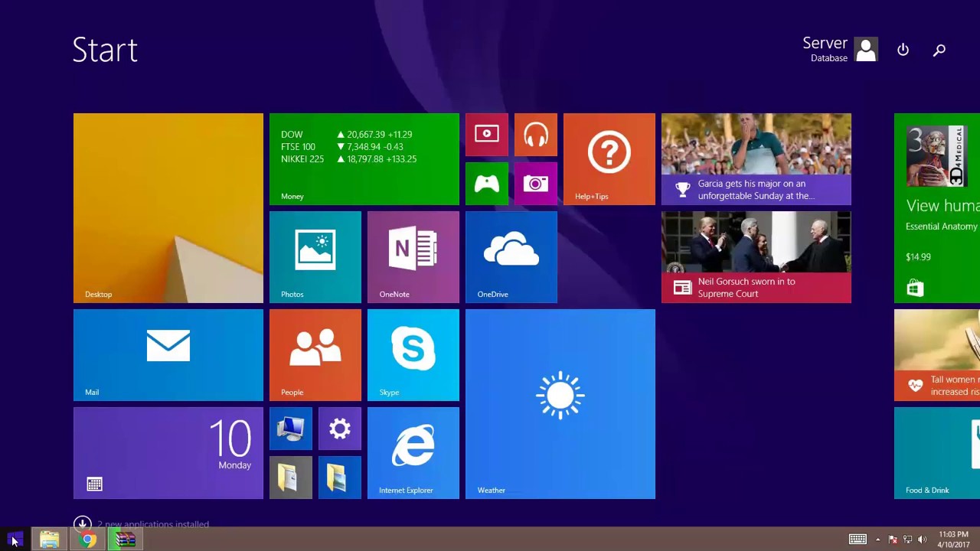
Task: Open the Documents folder tile
Action: coord(291,478)
